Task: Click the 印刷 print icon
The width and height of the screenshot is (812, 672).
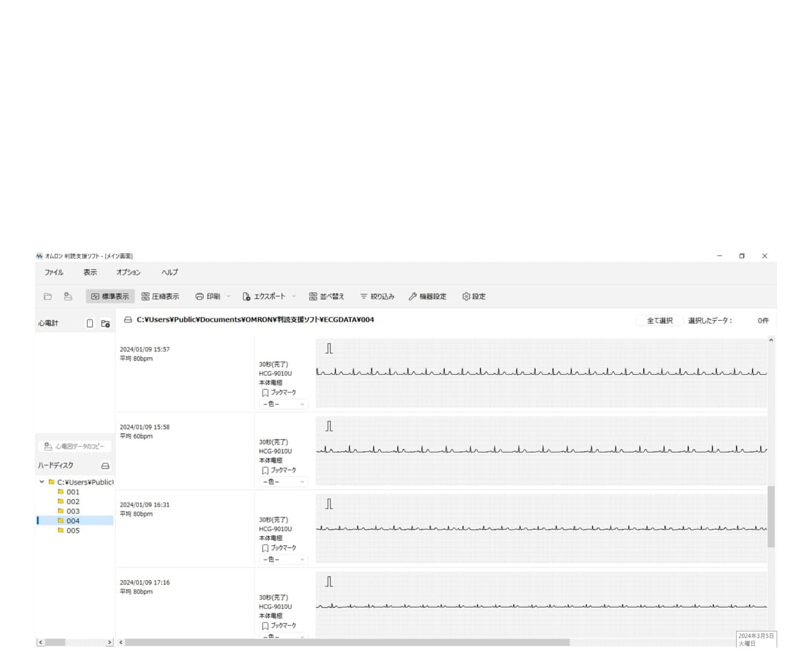Action: (200, 296)
